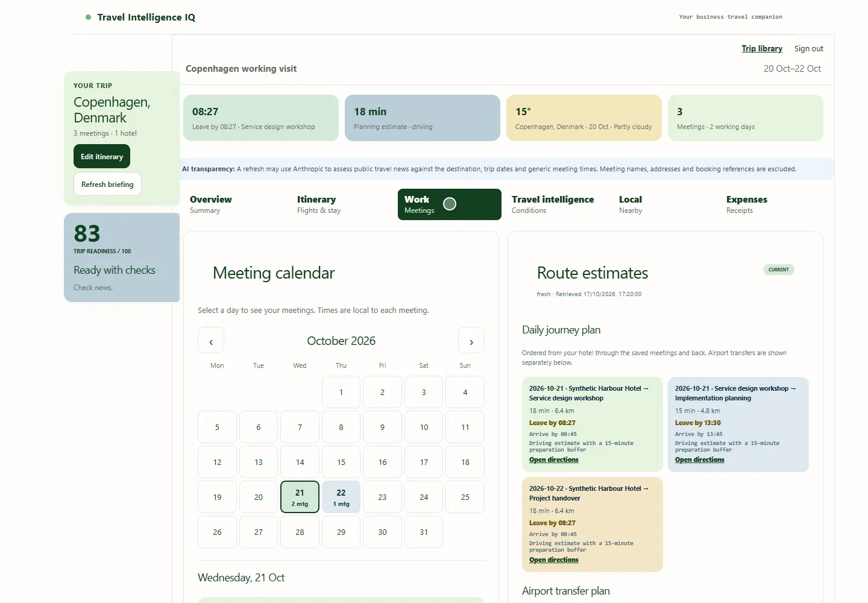The image size is (868, 603).
Task: Click the 20 Oct–22 Oct date range
Action: pos(792,69)
